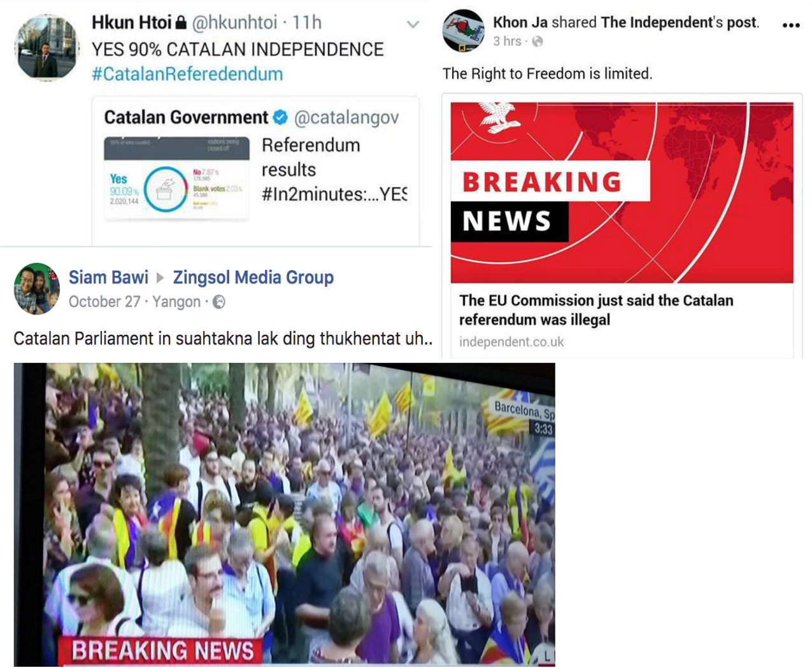Click the ballot box circle icon
The image size is (812, 668).
pos(165,189)
